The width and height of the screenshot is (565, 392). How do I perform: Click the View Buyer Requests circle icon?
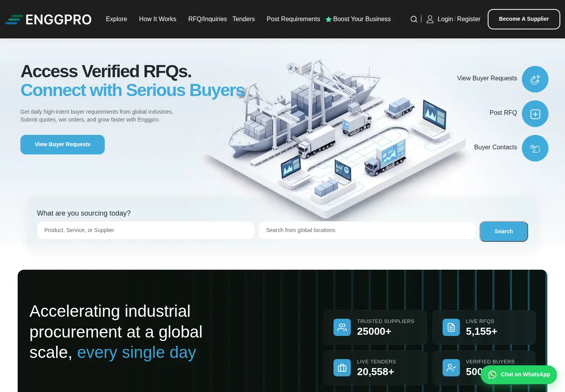click(x=535, y=79)
